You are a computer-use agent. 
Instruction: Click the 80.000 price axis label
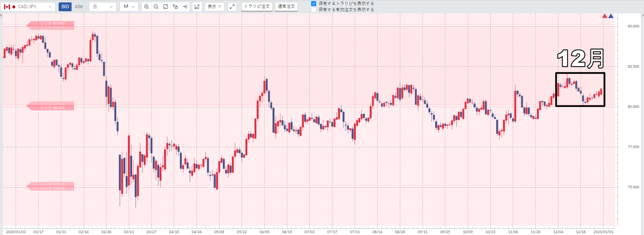pyautogui.click(x=633, y=107)
